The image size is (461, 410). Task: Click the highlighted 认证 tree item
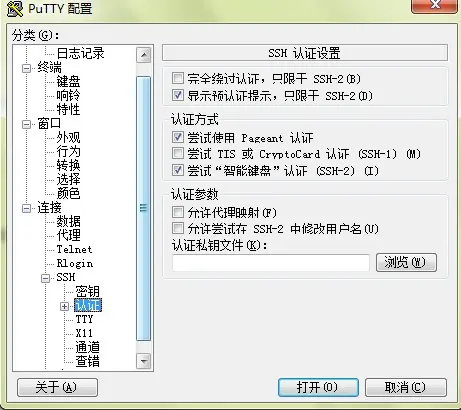point(88,306)
